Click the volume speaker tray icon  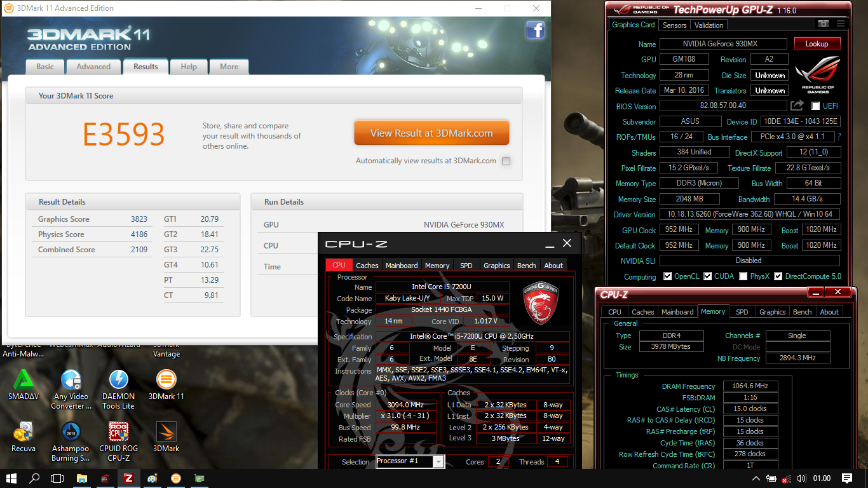[x=801, y=478]
